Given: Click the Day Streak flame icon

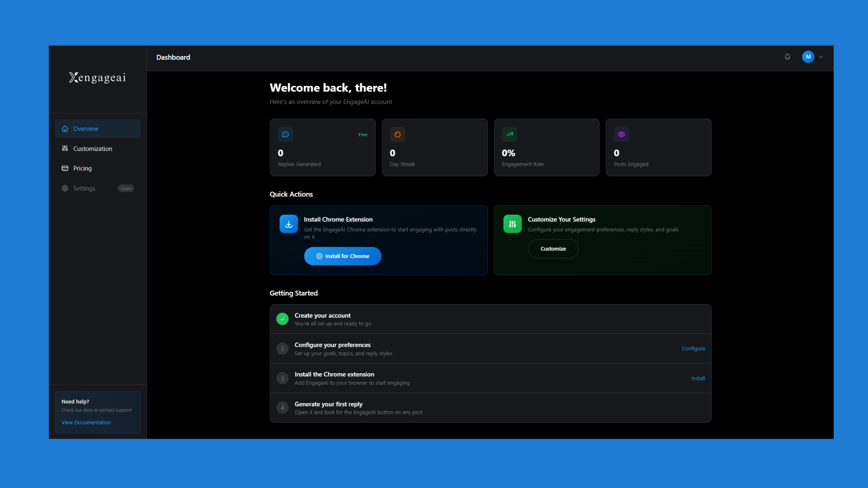Looking at the screenshot, I should [x=397, y=134].
